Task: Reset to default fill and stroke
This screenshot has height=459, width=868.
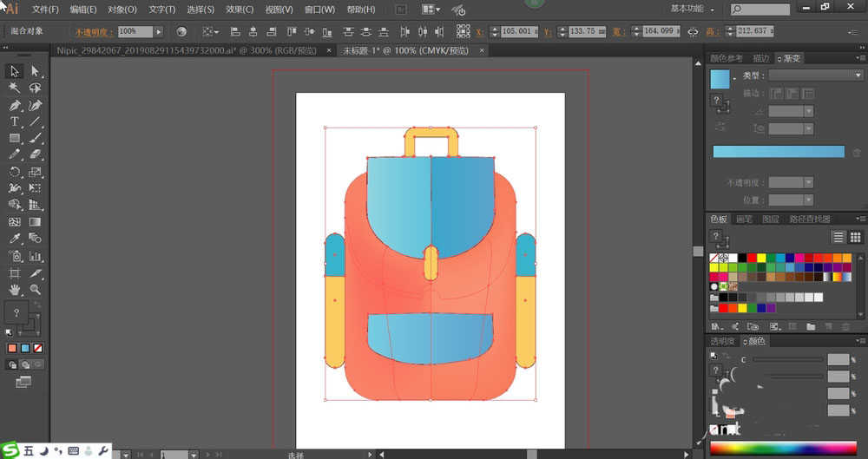Action: point(9,333)
